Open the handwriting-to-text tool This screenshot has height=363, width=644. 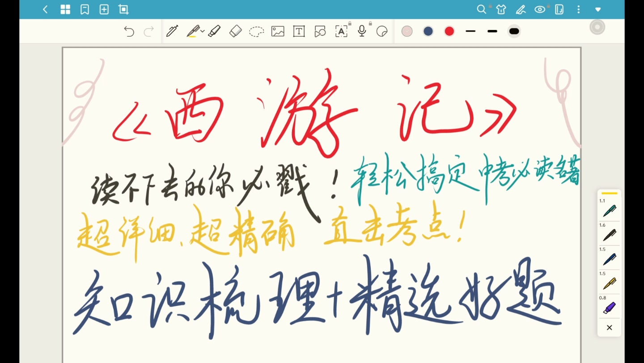[x=342, y=31]
